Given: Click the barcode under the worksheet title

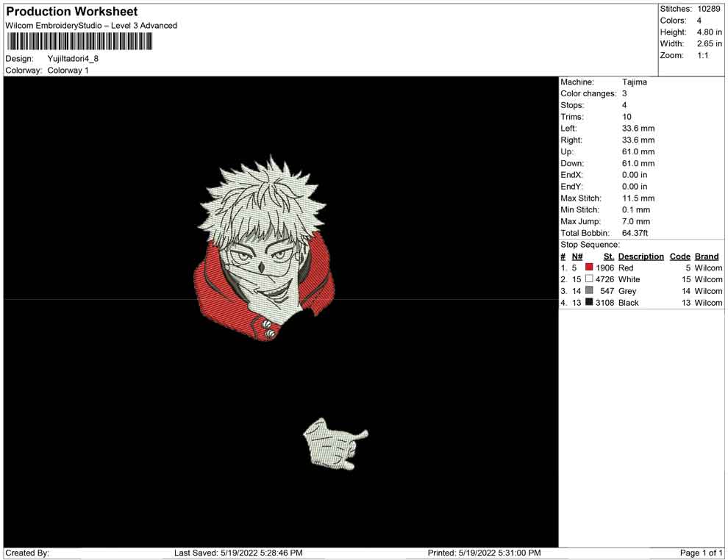Looking at the screenshot, I should pos(79,42).
